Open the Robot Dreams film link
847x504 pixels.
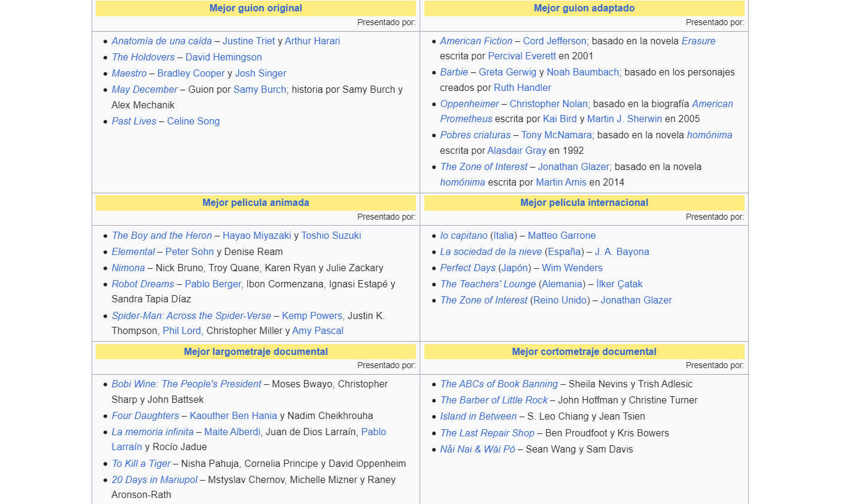(143, 284)
